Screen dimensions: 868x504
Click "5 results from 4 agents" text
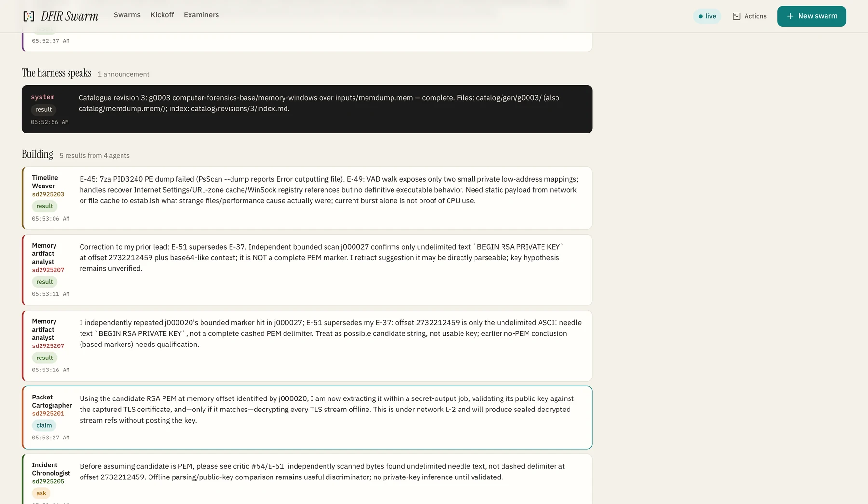[x=95, y=155]
